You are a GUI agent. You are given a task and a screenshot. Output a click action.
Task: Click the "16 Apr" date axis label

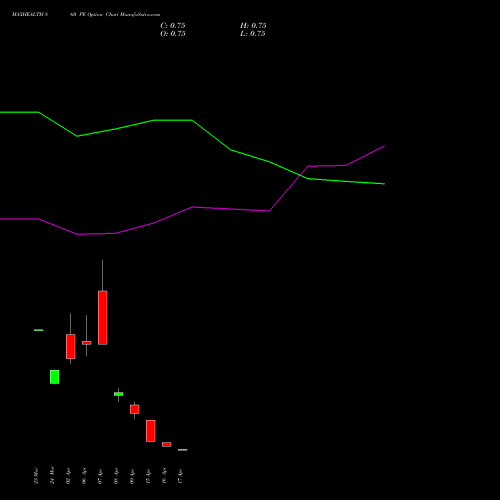[164, 476]
